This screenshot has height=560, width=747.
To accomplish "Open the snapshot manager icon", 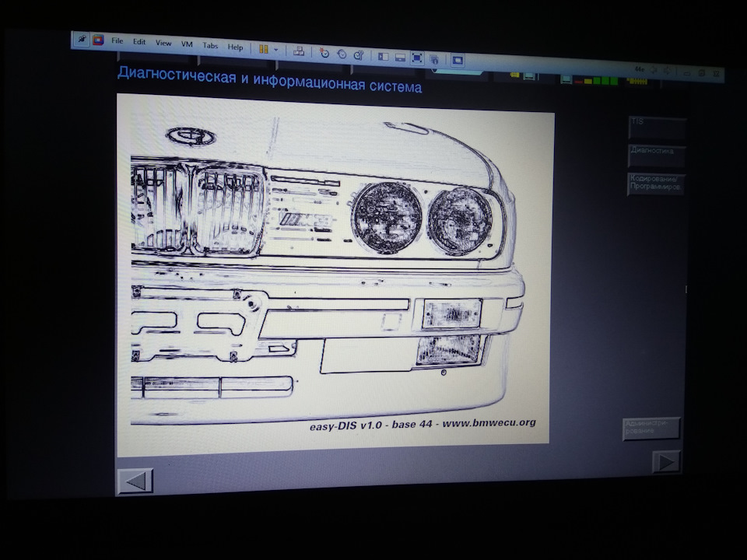I will tap(359, 54).
